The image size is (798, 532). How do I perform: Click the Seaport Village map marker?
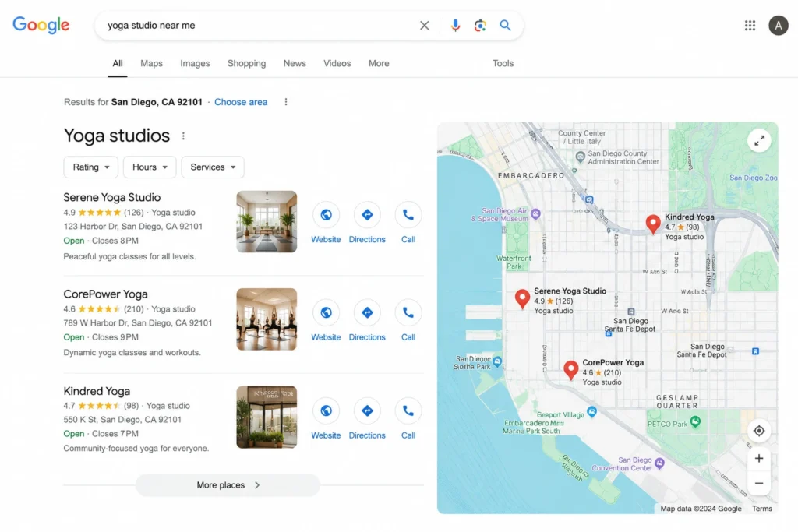point(591,411)
